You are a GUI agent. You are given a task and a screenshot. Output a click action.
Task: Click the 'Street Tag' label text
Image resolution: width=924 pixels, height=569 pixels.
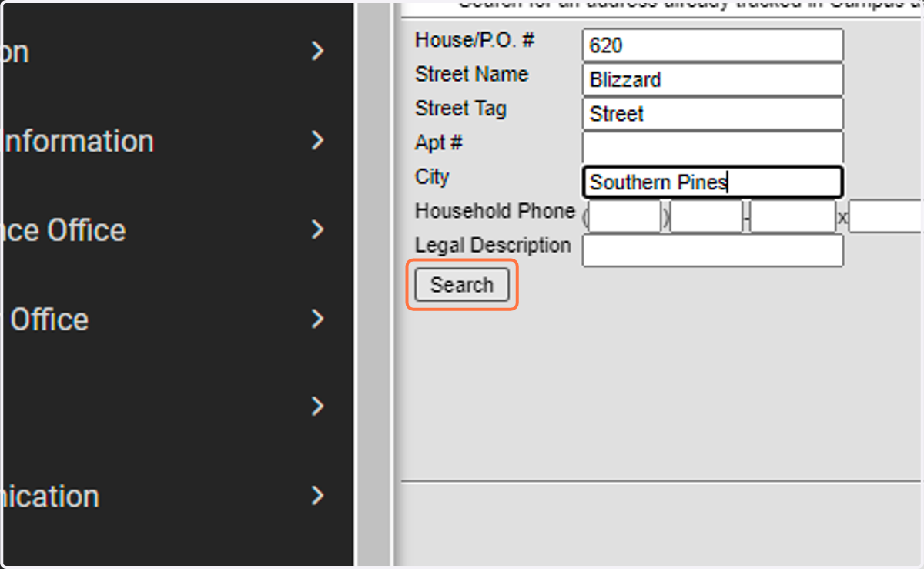coord(460,109)
